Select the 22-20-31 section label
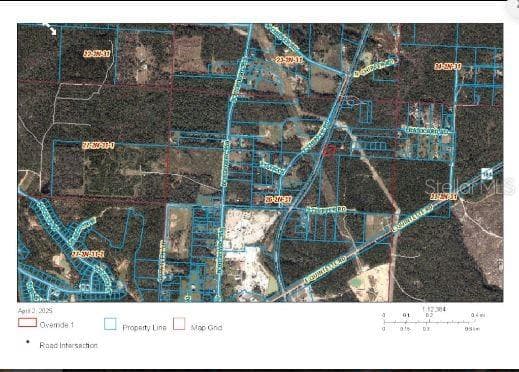519x372 pixels. click(97, 53)
